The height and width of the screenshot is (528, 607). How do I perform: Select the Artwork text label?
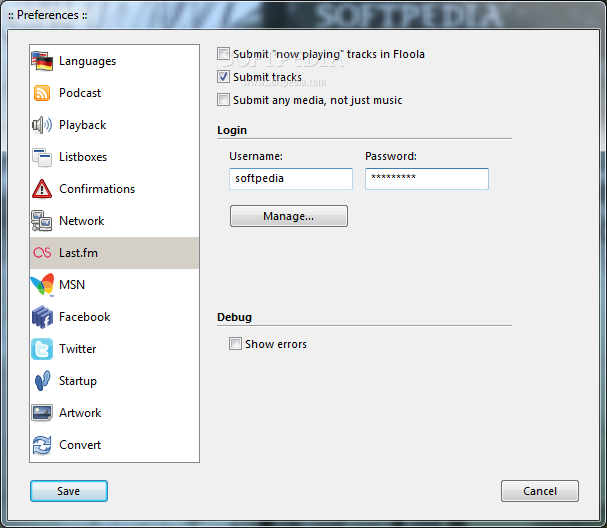80,413
